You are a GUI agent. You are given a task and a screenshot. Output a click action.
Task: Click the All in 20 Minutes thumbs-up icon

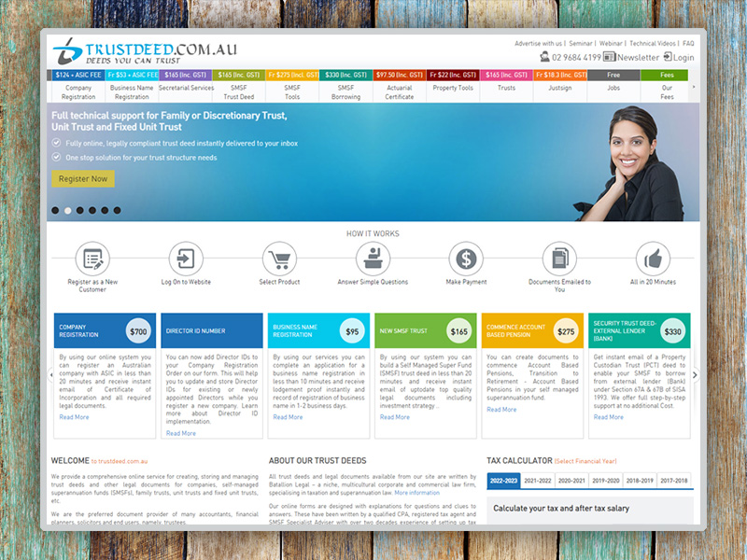(653, 259)
